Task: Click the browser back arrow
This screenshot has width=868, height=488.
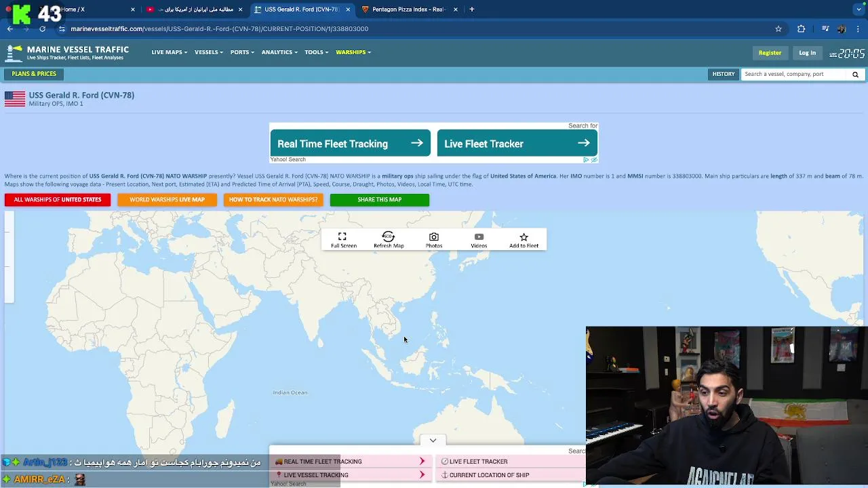Action: (x=10, y=29)
